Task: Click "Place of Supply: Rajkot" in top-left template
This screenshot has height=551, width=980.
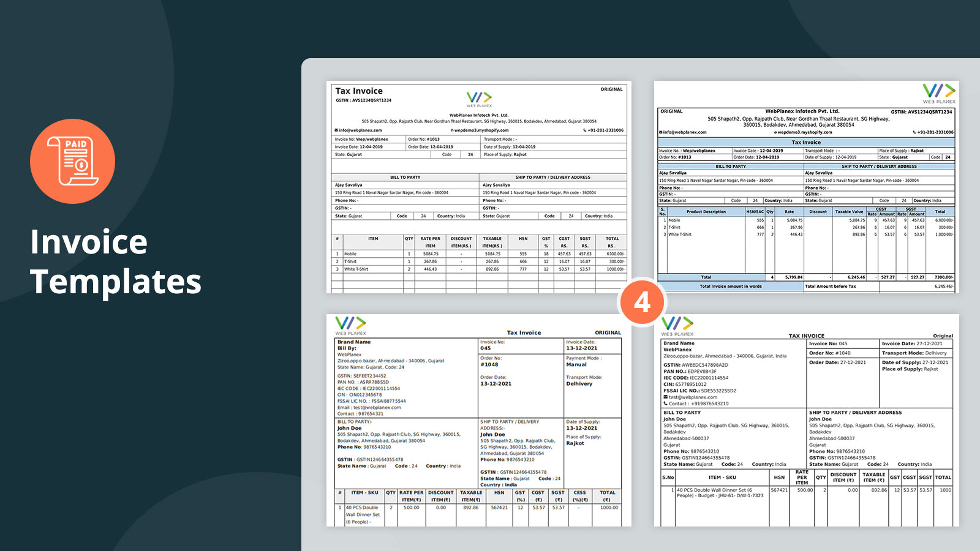Action: (x=505, y=154)
